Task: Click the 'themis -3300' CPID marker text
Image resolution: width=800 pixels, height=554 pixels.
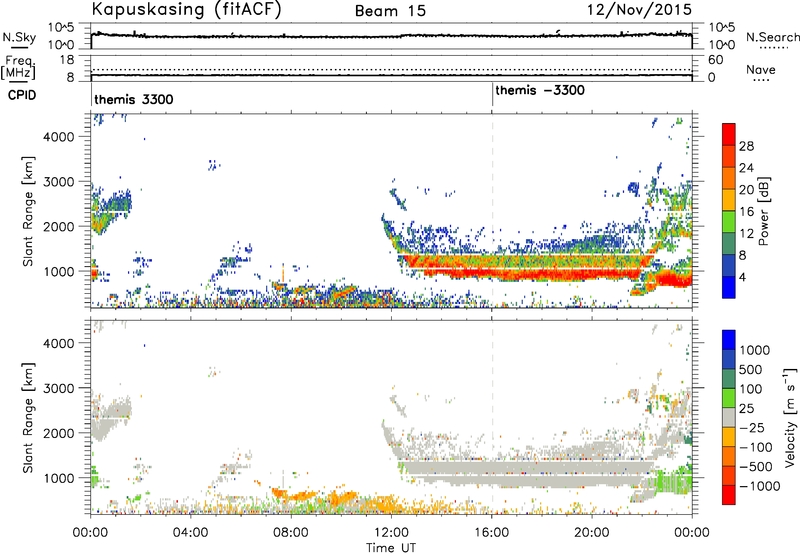Action: coord(540,90)
